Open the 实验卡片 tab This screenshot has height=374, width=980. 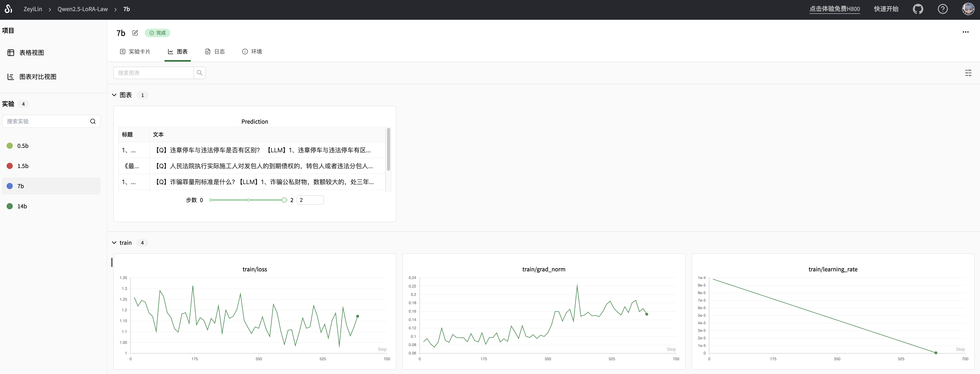click(x=135, y=51)
